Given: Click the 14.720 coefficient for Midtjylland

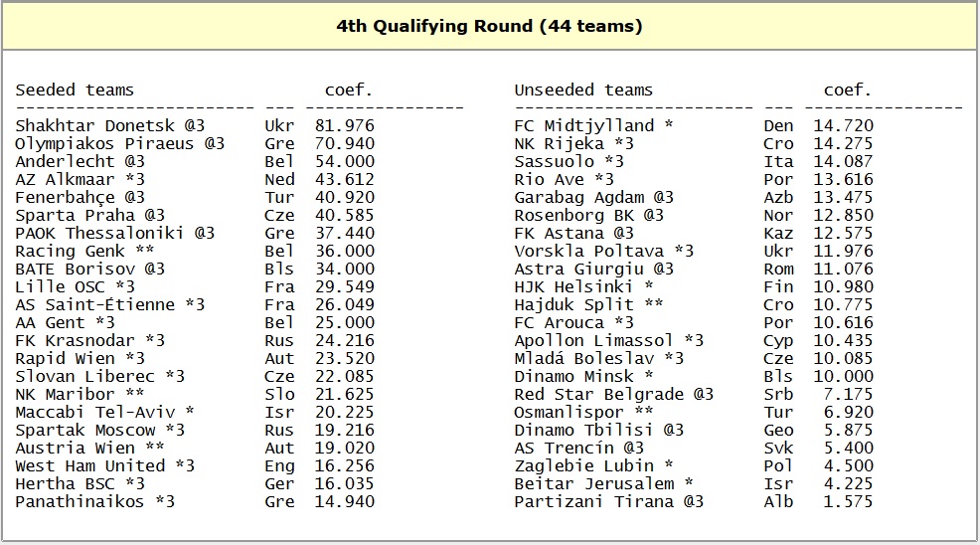Looking at the screenshot, I should [x=844, y=126].
